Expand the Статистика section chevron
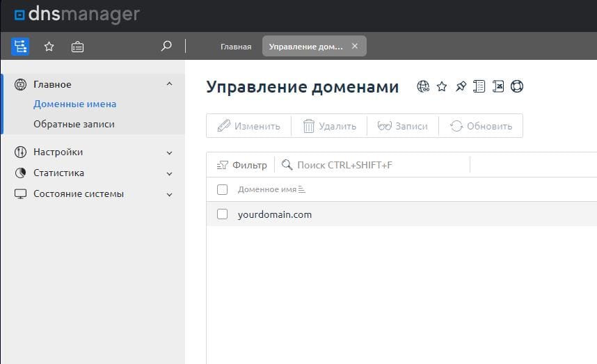The width and height of the screenshot is (597, 364). (170, 173)
